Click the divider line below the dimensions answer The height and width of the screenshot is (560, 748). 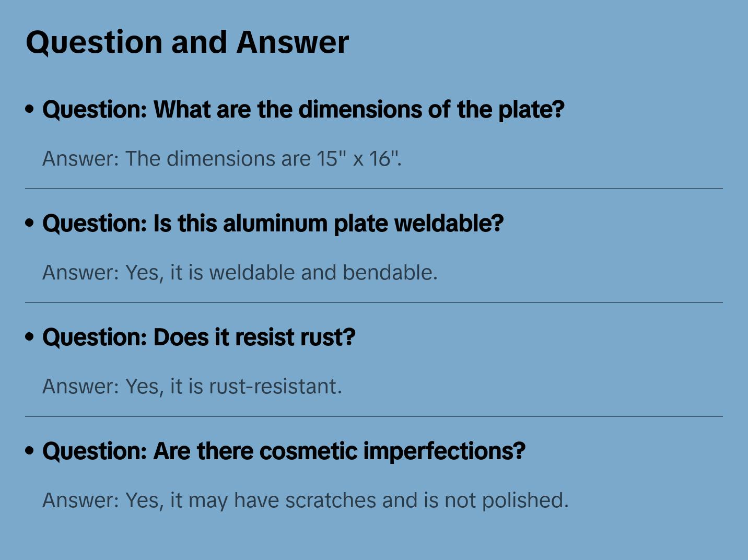tap(373, 189)
